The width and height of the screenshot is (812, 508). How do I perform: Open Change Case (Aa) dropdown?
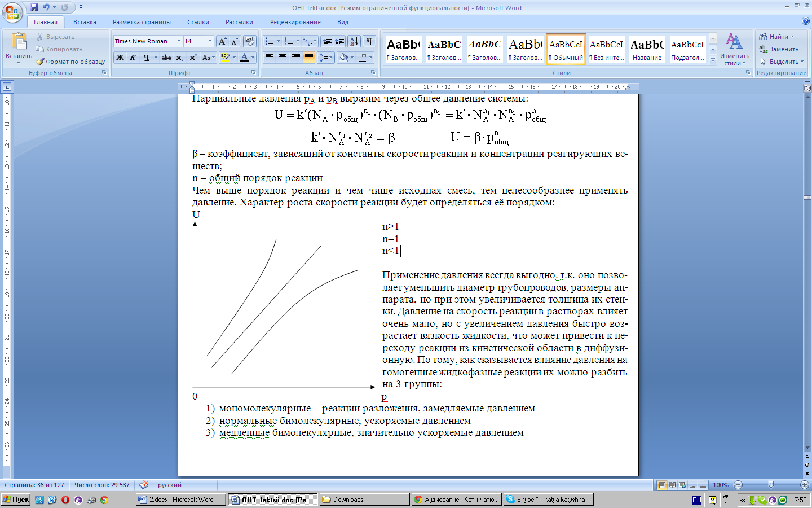tap(208, 58)
